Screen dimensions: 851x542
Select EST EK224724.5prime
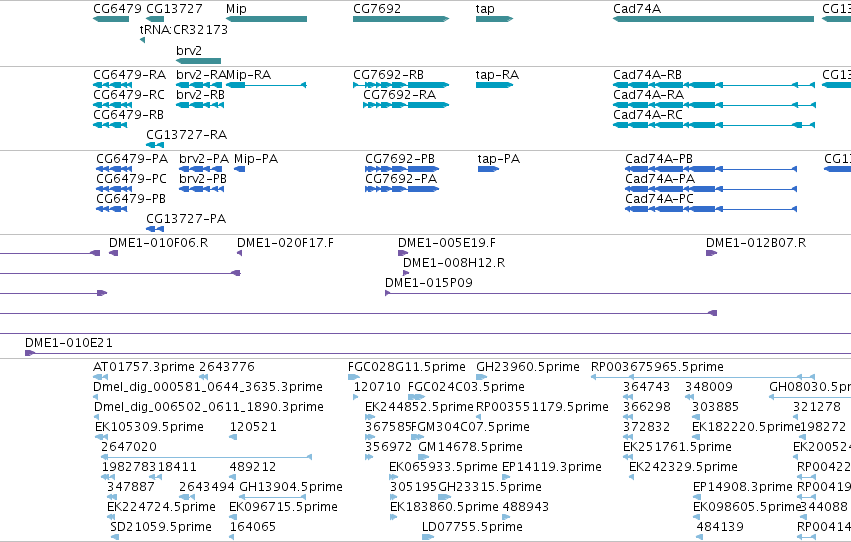[111, 518]
